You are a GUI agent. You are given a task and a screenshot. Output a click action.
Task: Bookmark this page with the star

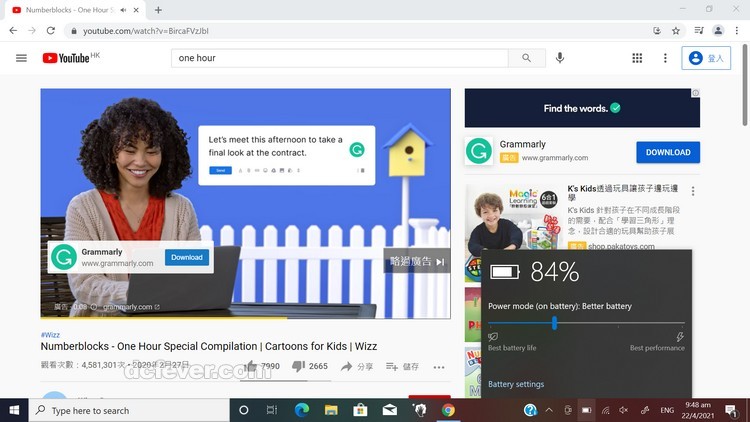point(675,31)
